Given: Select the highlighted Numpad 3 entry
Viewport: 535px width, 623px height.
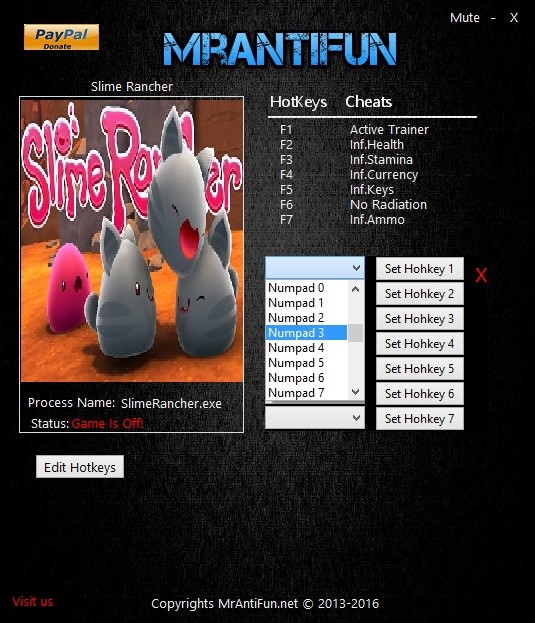Looking at the screenshot, I should 306,333.
